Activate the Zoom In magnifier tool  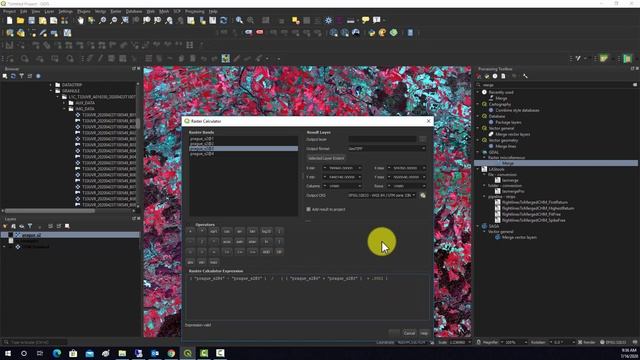(102, 20)
